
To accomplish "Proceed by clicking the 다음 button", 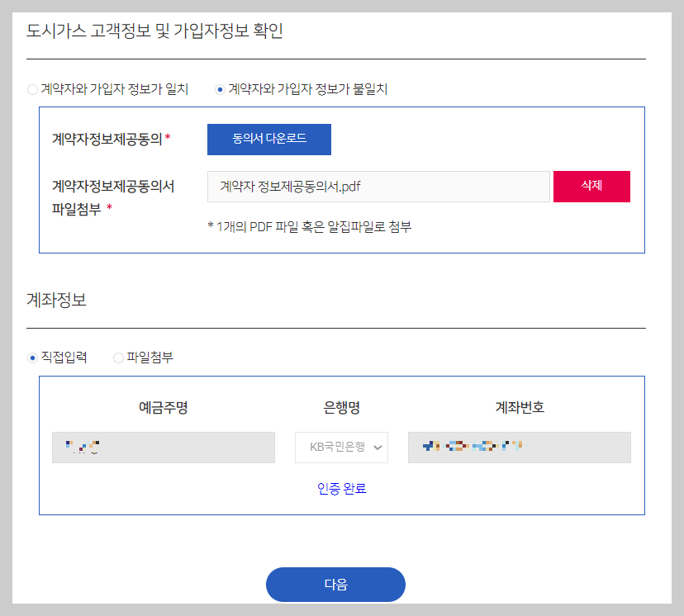I will click(x=335, y=584).
